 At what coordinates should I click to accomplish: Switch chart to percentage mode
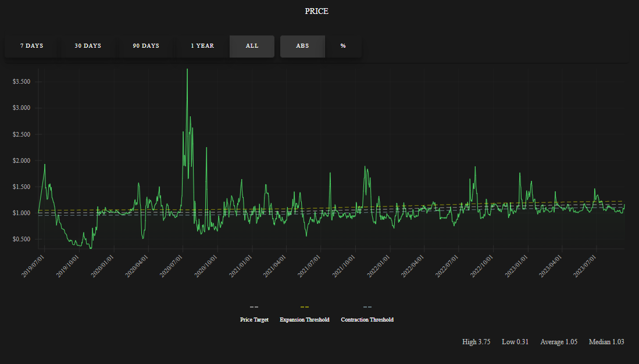tap(343, 46)
